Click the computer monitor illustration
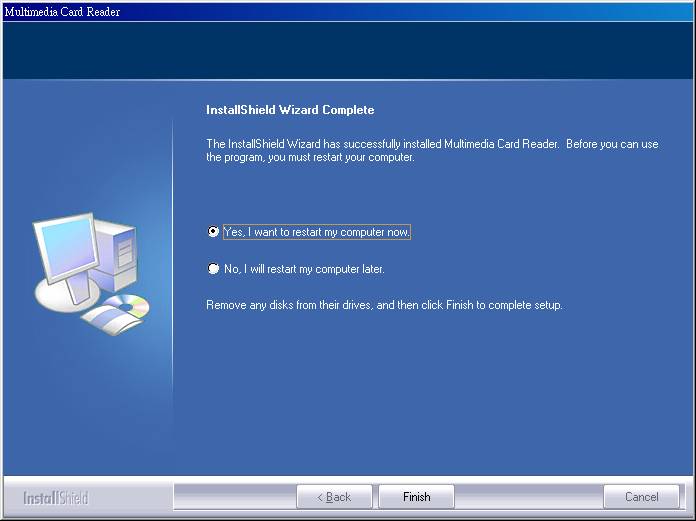The image size is (696, 521). point(65,252)
